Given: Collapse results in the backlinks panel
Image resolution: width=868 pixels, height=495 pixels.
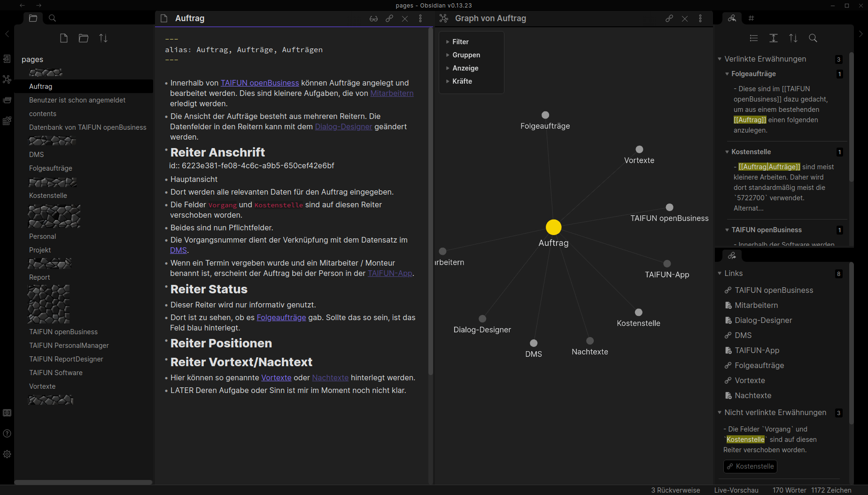Looking at the screenshot, I should [774, 38].
